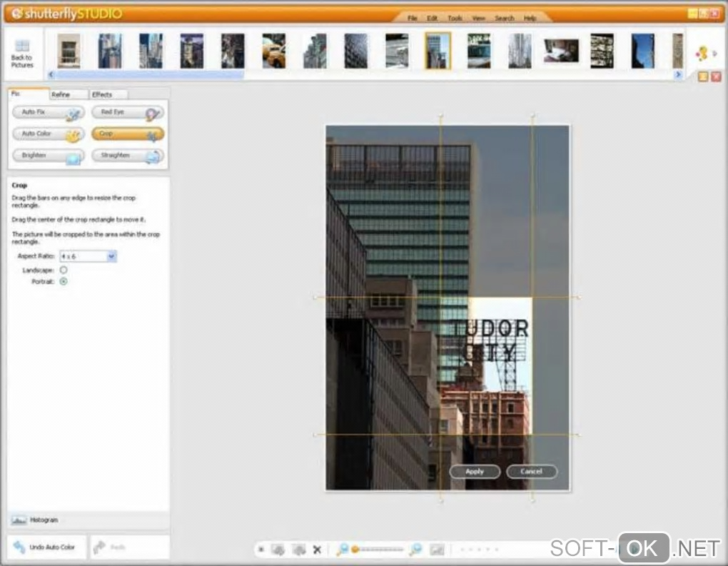Click the zoom out magnifier icon

click(342, 550)
